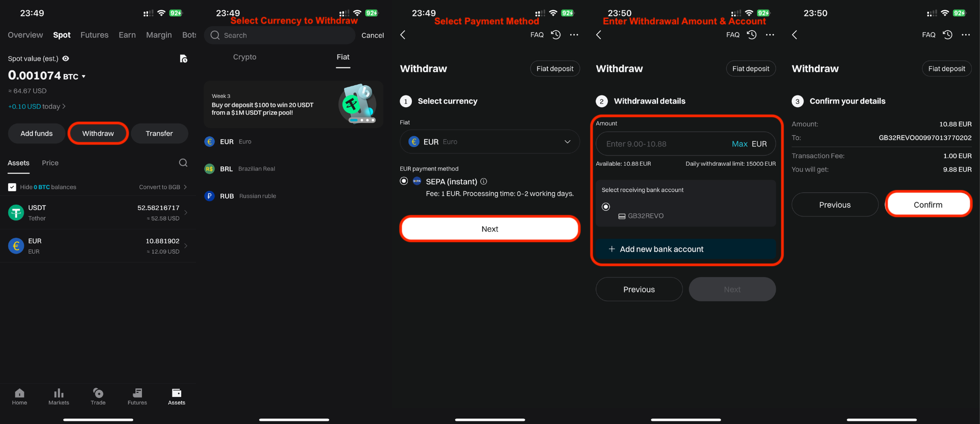Image resolution: width=980 pixels, height=424 pixels.
Task: Select GB32REVO receiving bank account radio
Action: pyautogui.click(x=606, y=207)
